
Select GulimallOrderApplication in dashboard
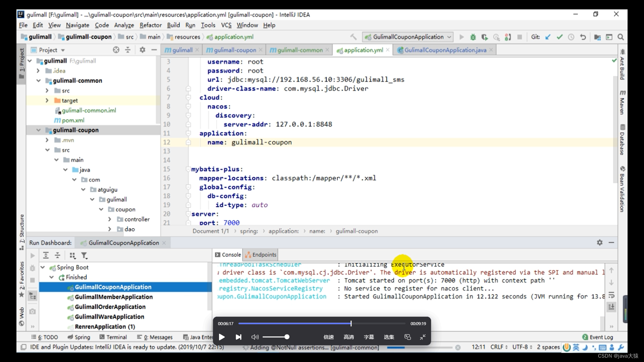110,307
